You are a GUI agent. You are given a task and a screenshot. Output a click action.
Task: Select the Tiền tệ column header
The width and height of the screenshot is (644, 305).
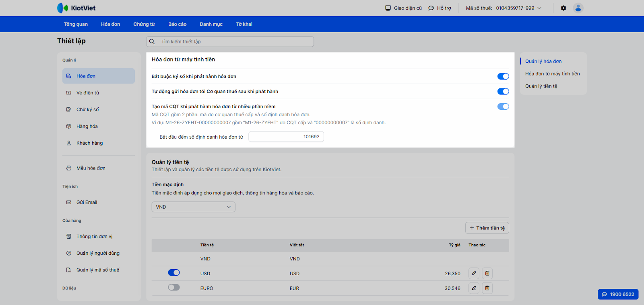pos(207,245)
